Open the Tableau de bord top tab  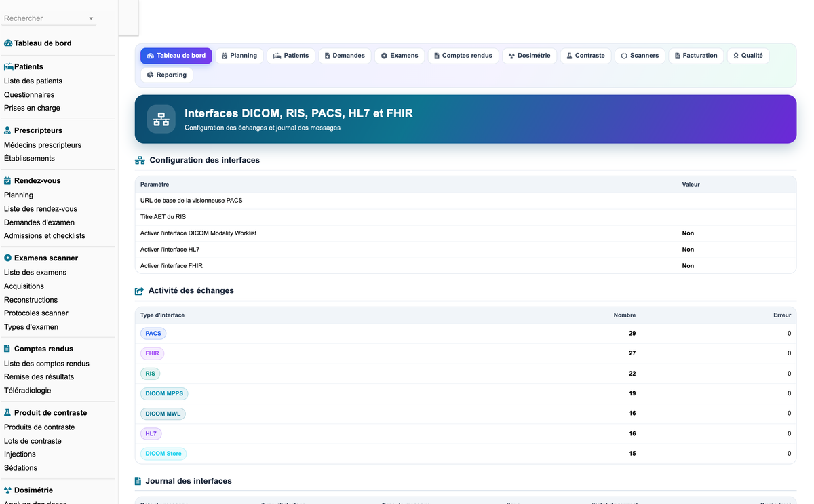(176, 56)
